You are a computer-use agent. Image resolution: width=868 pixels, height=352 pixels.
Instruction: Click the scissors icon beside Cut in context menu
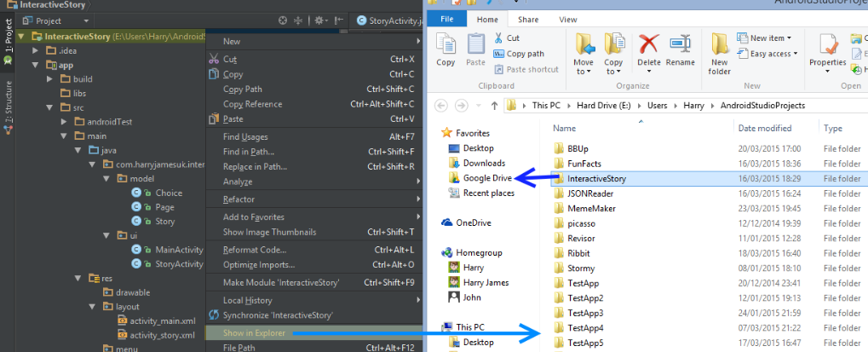click(214, 59)
